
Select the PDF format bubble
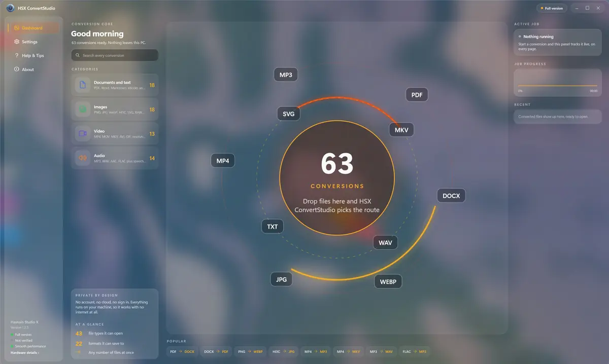[417, 95]
